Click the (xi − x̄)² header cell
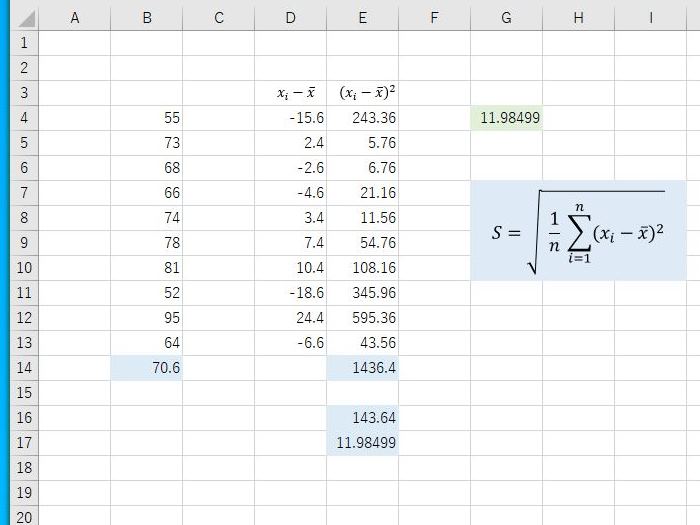 [x=362, y=93]
